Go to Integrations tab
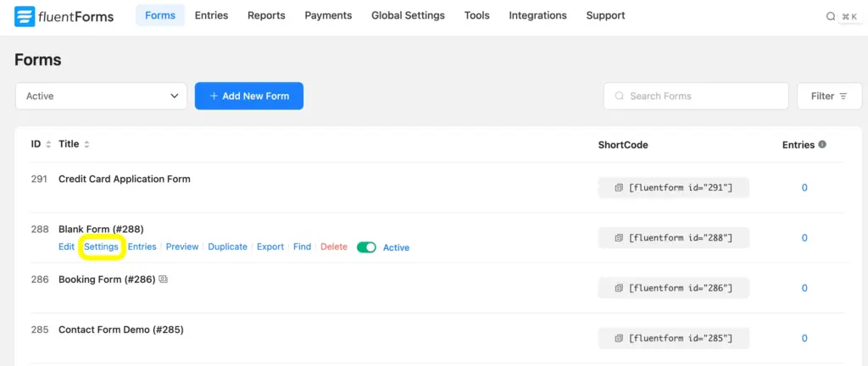Viewport: 868px width, 366px height. tap(537, 15)
